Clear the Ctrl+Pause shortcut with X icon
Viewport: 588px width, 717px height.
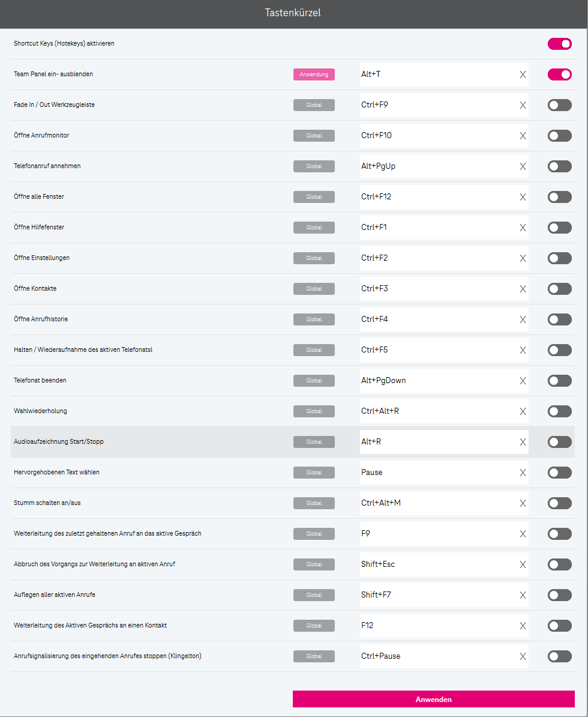pyautogui.click(x=523, y=656)
